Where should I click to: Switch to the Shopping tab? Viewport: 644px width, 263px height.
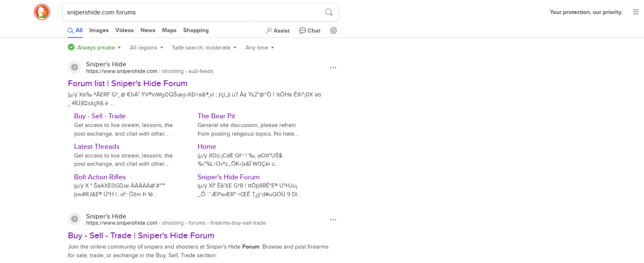click(x=196, y=31)
